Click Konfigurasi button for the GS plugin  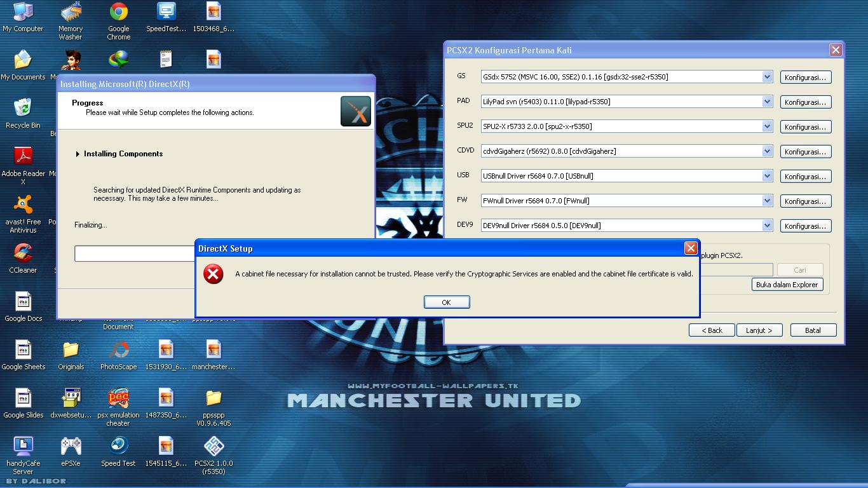805,78
